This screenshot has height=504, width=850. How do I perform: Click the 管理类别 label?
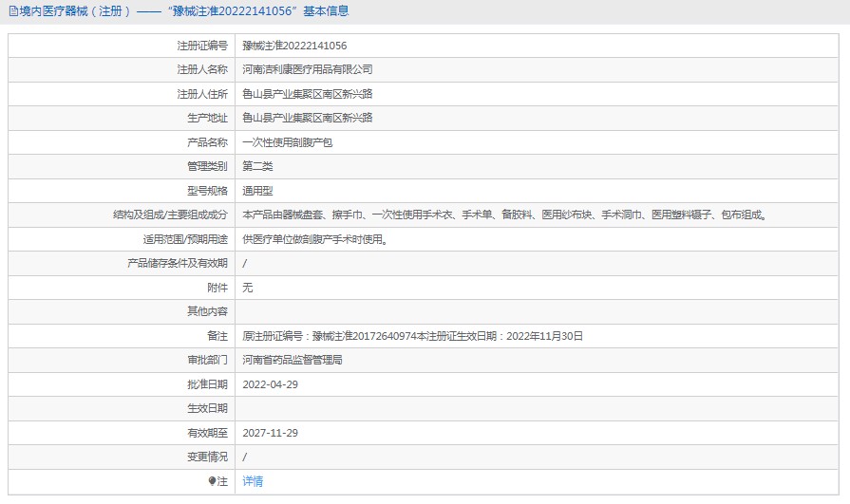(x=207, y=166)
